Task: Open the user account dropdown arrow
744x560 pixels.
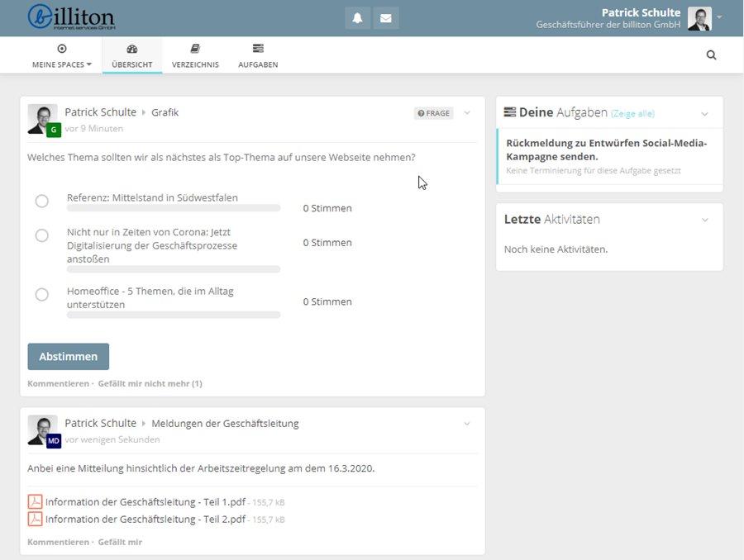Action: pyautogui.click(x=719, y=17)
